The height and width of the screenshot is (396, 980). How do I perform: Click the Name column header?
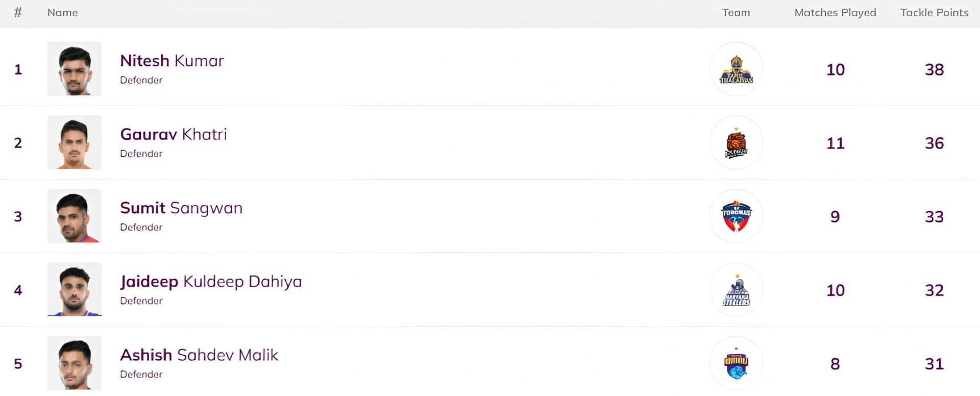click(x=63, y=13)
